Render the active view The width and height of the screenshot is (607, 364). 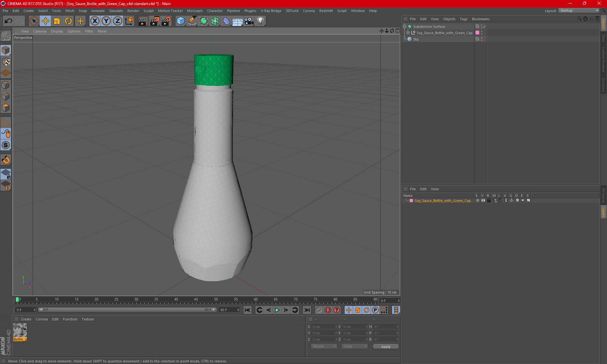point(143,21)
